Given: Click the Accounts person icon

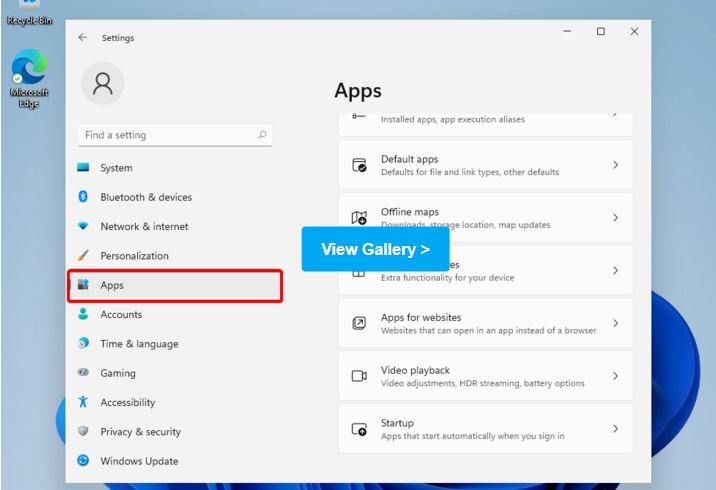Looking at the screenshot, I should (83, 314).
